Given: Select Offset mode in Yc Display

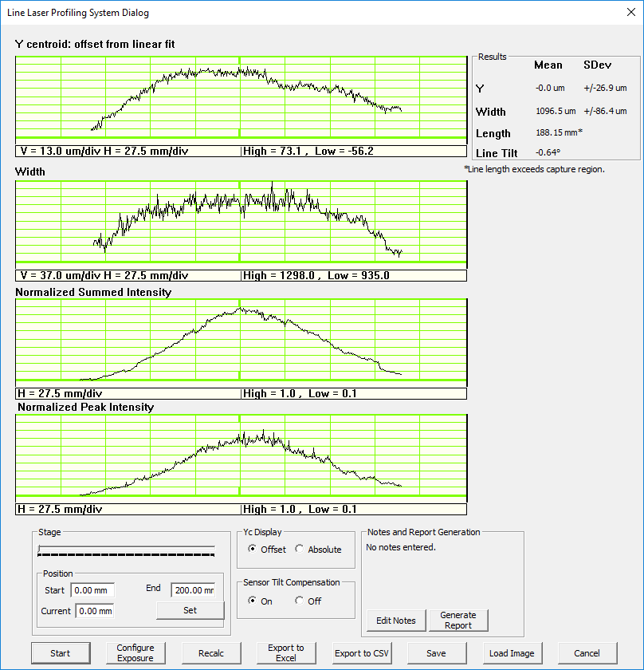Looking at the screenshot, I should (x=253, y=550).
